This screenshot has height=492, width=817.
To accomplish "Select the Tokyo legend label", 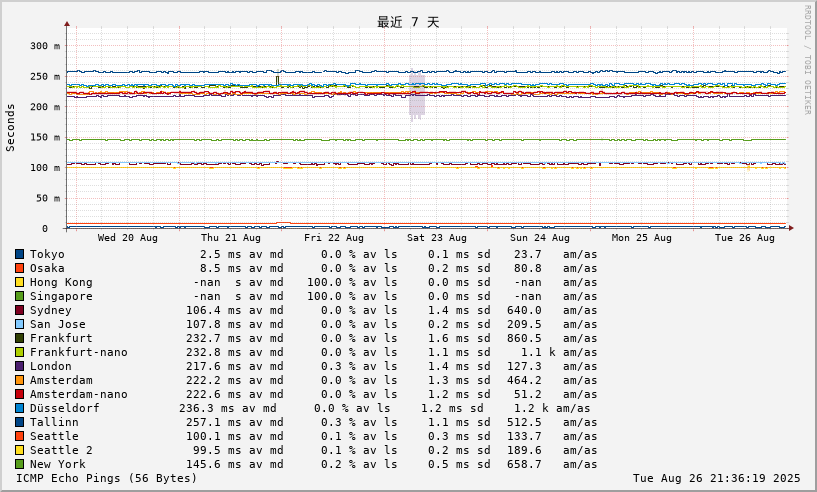I will (47, 254).
